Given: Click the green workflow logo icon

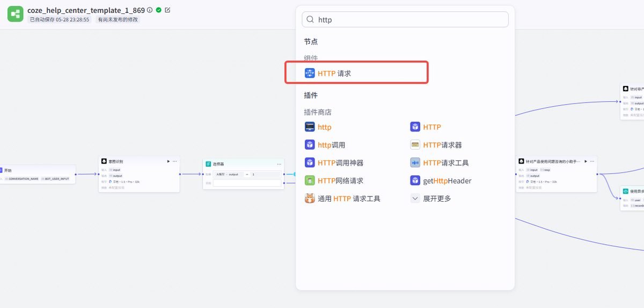Looking at the screenshot, I should coord(15,14).
